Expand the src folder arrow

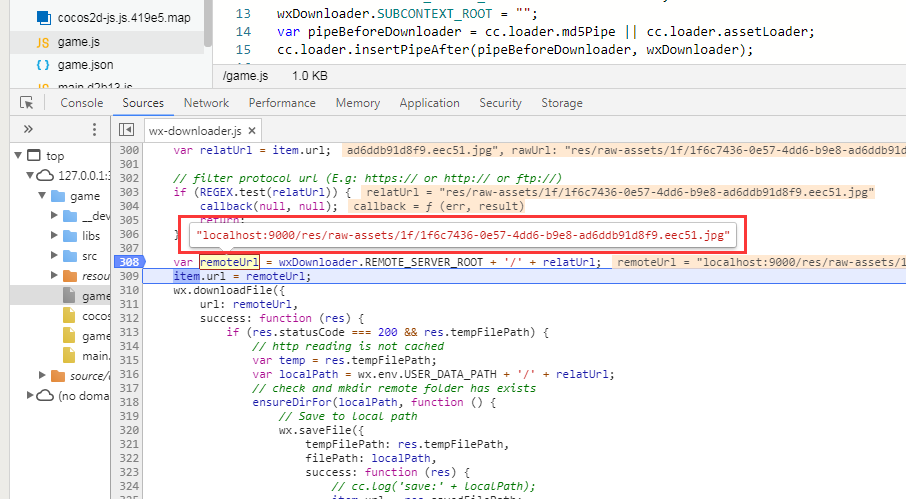[x=54, y=255]
